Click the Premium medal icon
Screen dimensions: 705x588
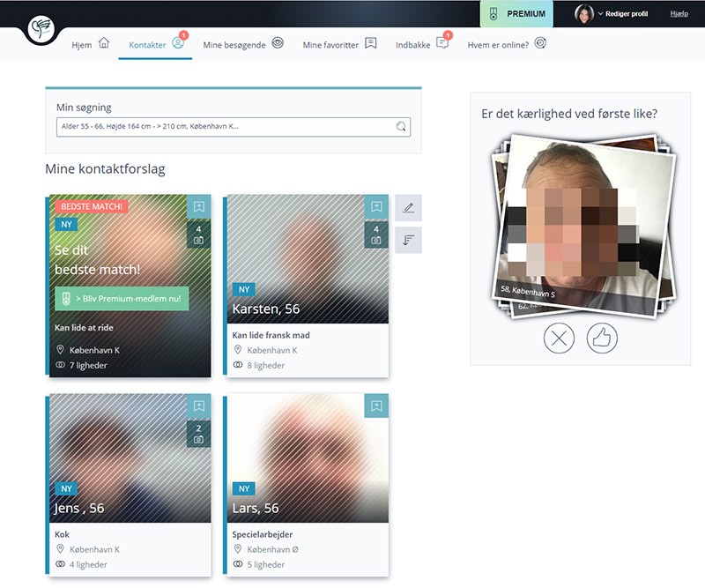493,14
